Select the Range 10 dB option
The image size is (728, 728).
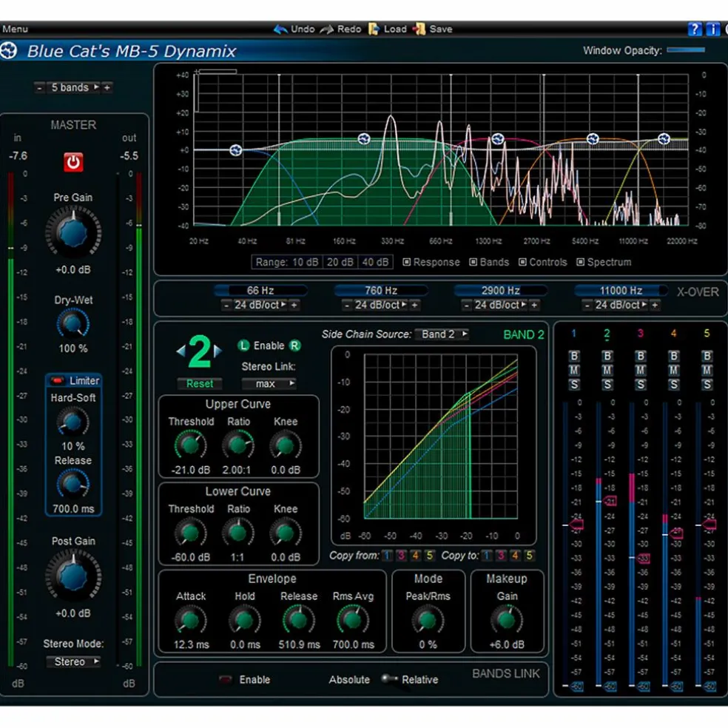287,263
